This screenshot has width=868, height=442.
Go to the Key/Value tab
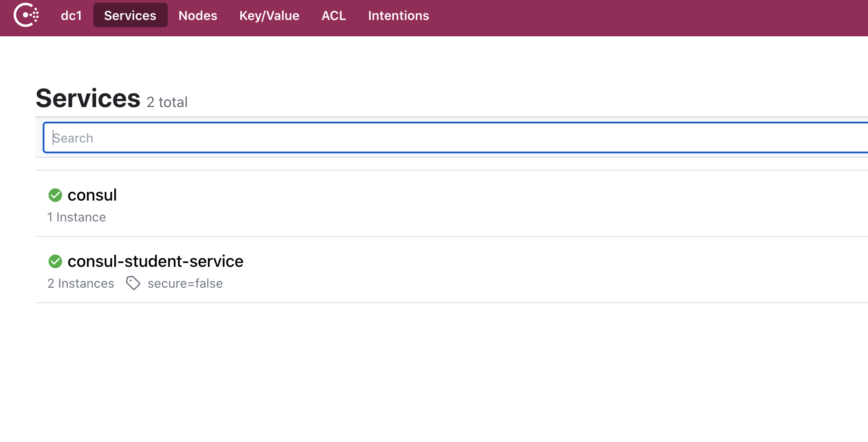(269, 15)
